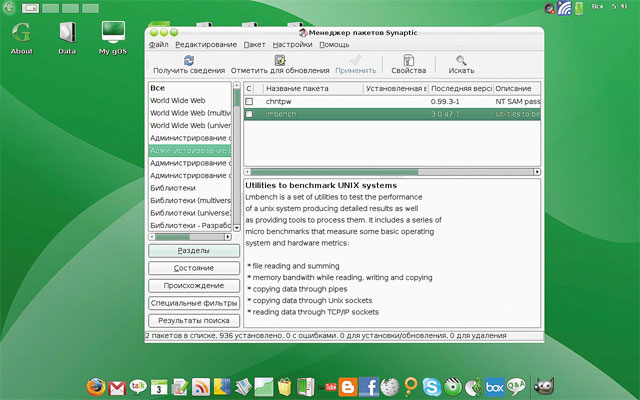Open the RSS feed reader icon

(201, 387)
